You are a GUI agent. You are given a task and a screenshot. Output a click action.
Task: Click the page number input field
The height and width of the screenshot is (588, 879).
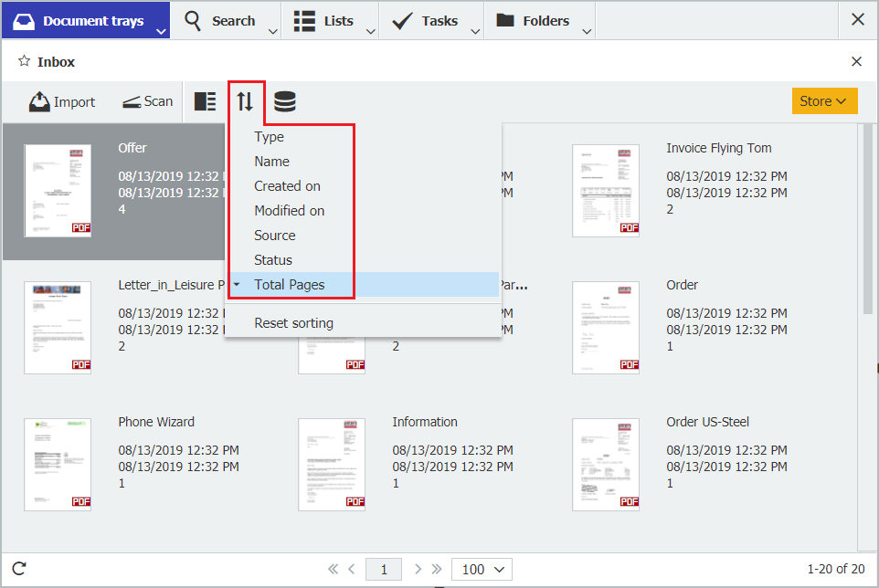click(x=383, y=569)
